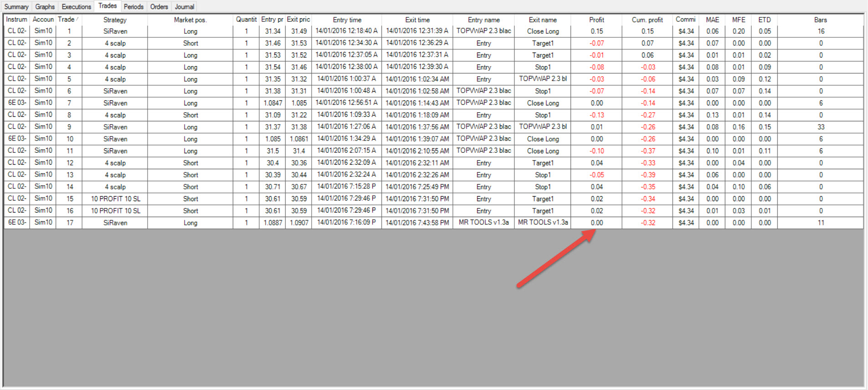Sort by the Profit column header
This screenshot has width=868, height=390.
pyautogui.click(x=596, y=20)
